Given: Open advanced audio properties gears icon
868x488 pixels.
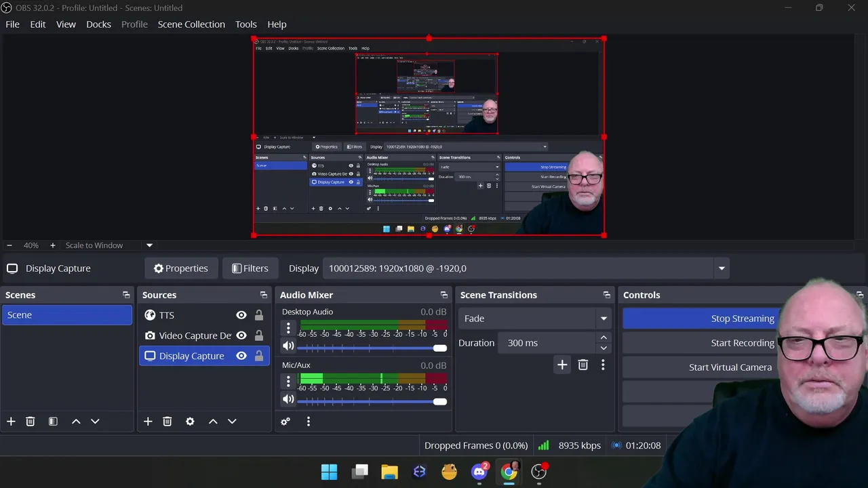Looking at the screenshot, I should (x=285, y=422).
